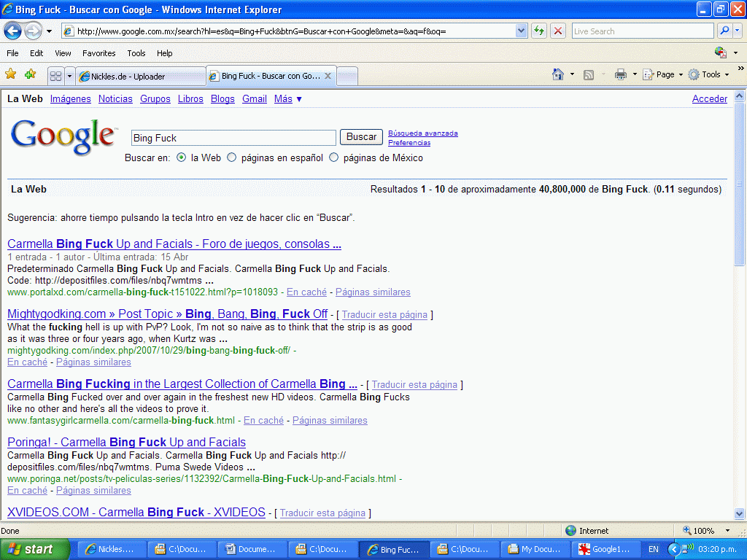Viewport: 747px width, 560px height.
Task: Open the Page command menu
Action: (662, 74)
